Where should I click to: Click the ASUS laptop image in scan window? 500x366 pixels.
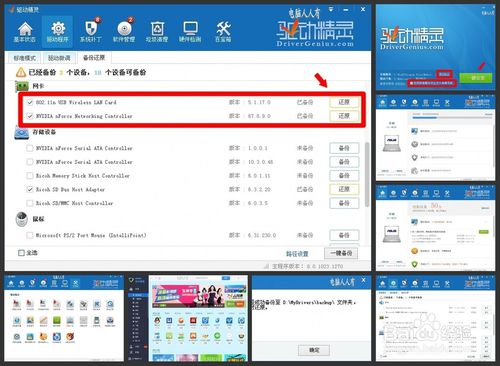391,143
